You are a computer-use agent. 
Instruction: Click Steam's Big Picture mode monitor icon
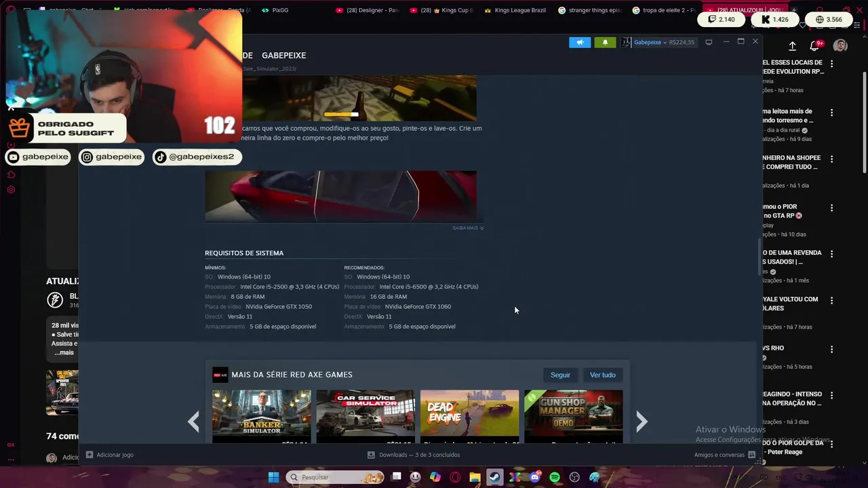point(709,42)
